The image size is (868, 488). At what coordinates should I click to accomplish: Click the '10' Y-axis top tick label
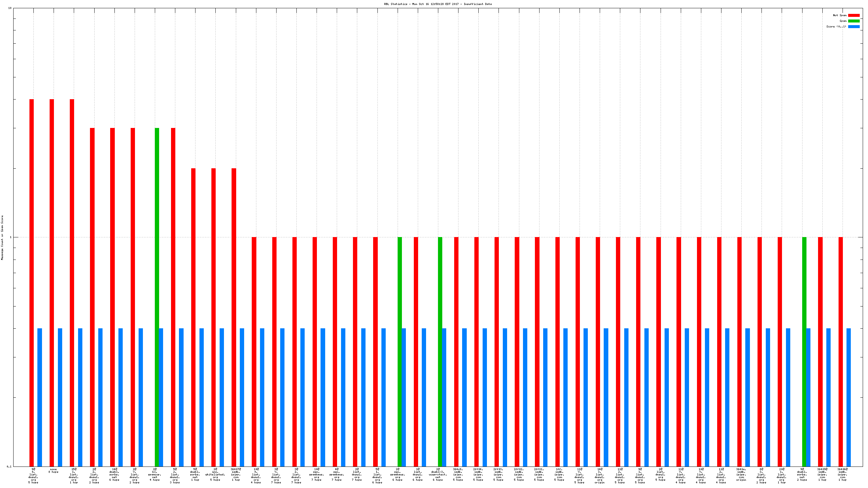tap(10, 8)
